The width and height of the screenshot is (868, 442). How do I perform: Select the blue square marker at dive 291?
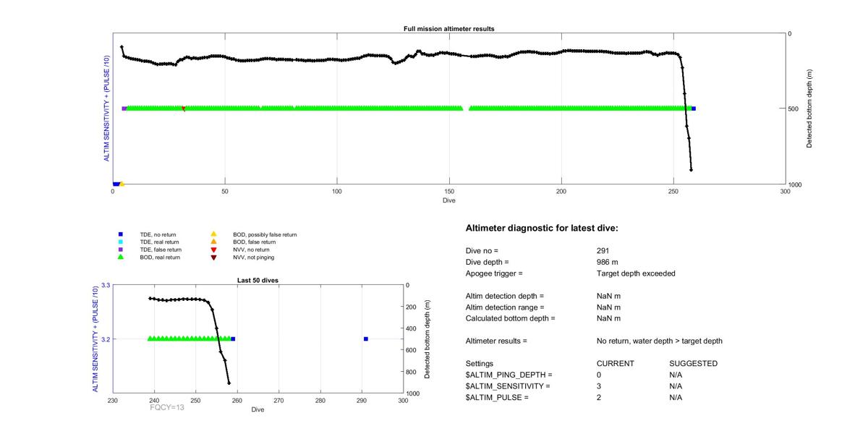tap(366, 339)
